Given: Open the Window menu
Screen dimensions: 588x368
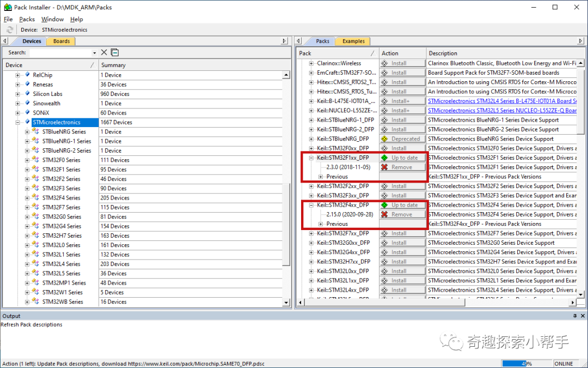Looking at the screenshot, I should 52,19.
